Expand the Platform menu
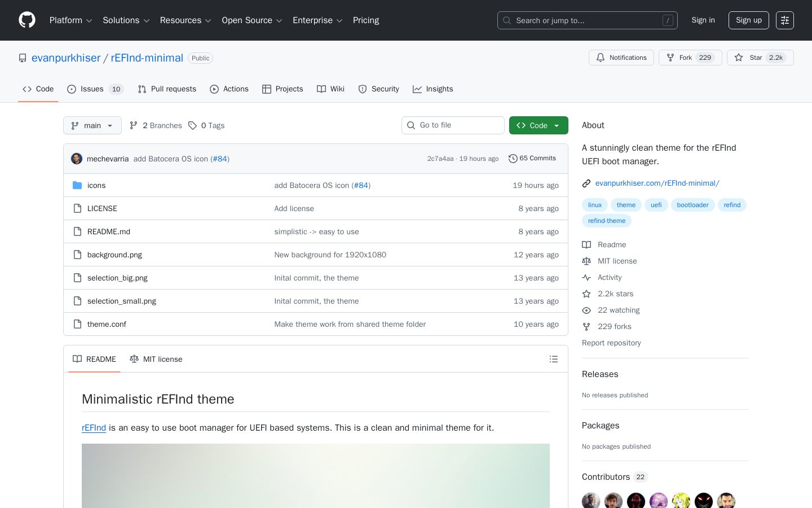 click(70, 20)
